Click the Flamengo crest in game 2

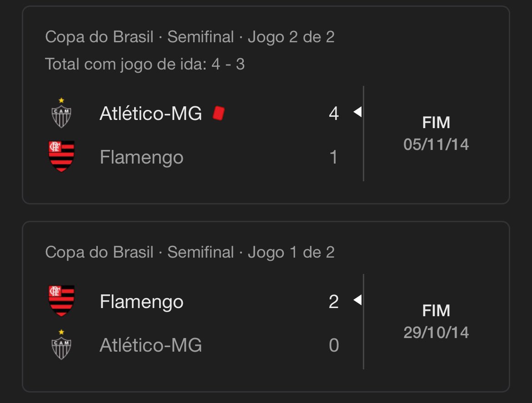click(x=61, y=157)
